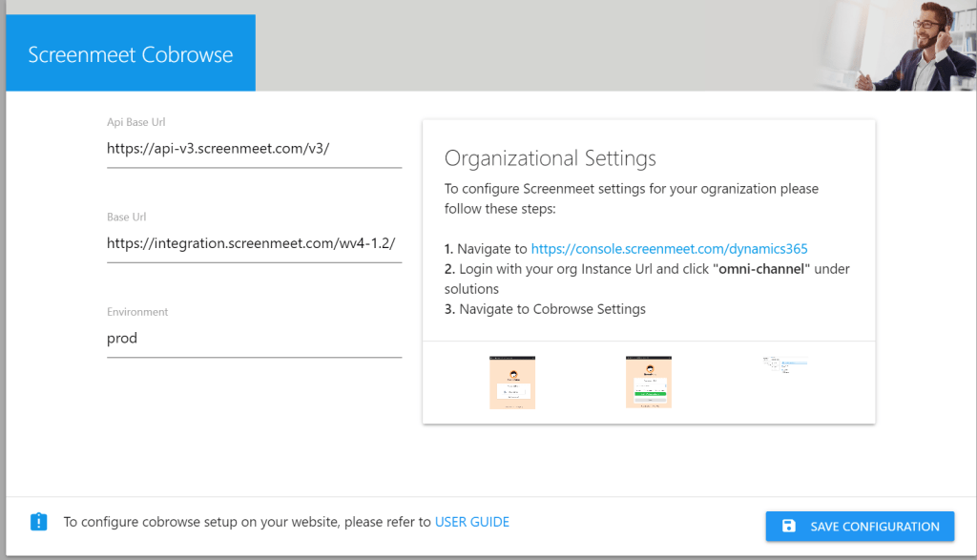
Task: Focus the Api Base Url field
Action: (x=254, y=149)
